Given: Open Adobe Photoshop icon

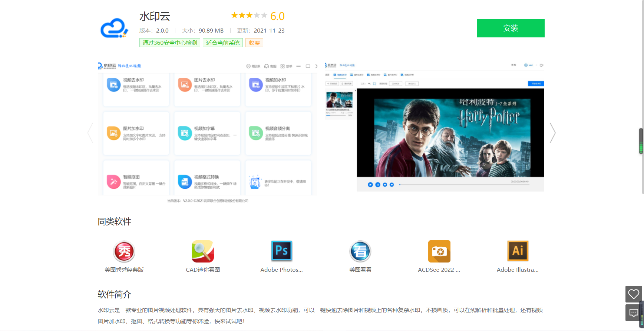Looking at the screenshot, I should coord(282,251).
